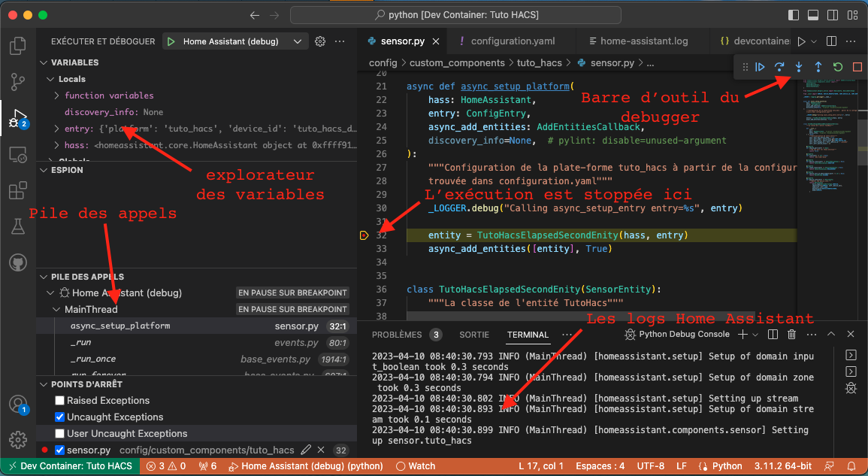This screenshot has height=476, width=868.
Task: Expand the hass variable
Action: click(56, 145)
